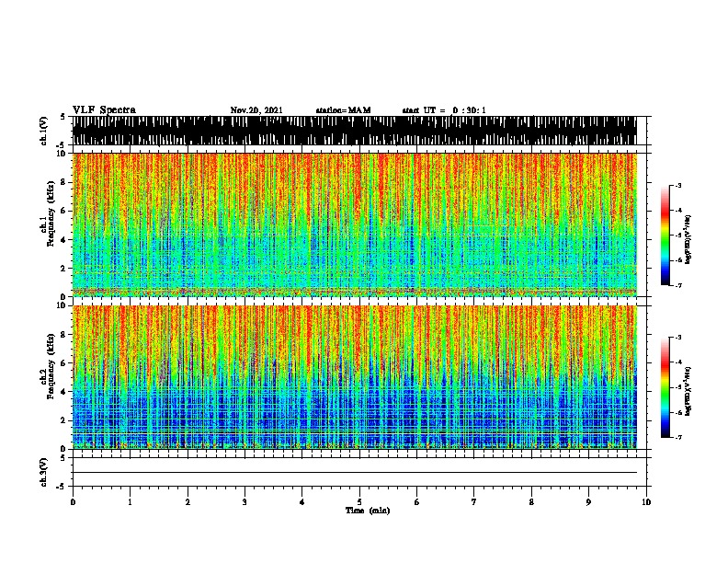Click time axis tick label "4"
The image size is (728, 563).
[302, 502]
